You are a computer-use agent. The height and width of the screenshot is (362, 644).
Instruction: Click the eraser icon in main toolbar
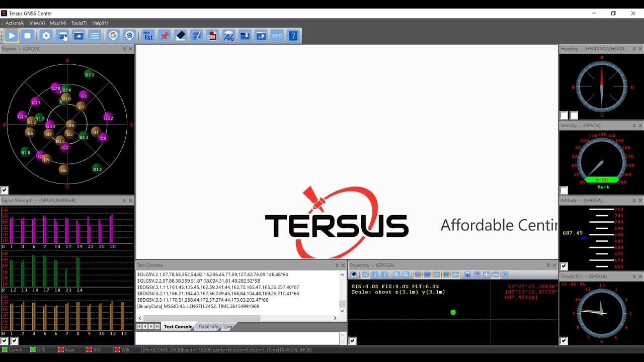tap(180, 35)
